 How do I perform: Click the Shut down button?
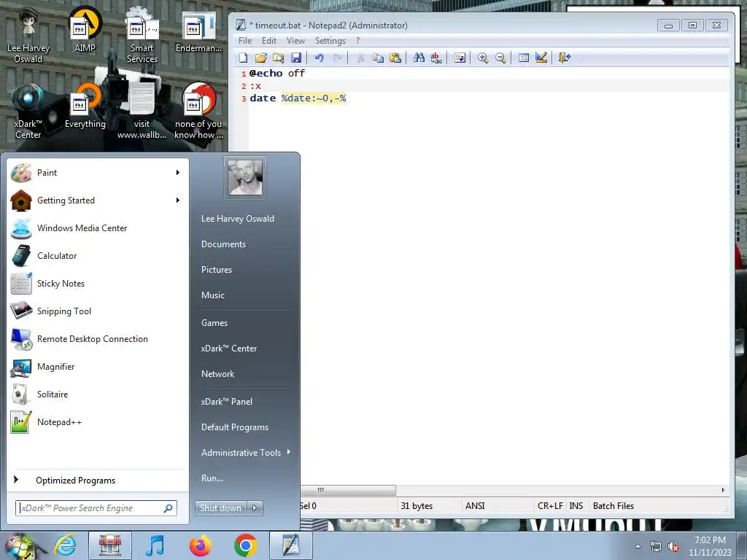coord(220,508)
